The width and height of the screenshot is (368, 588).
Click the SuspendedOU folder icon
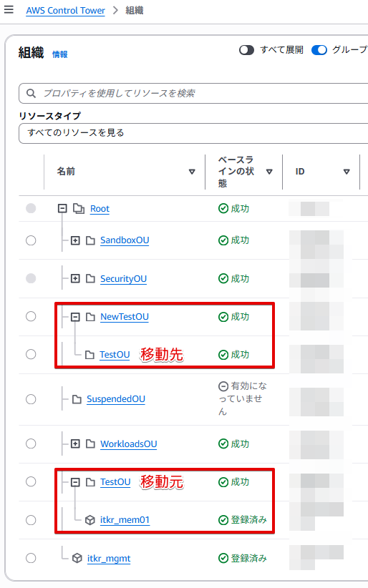point(77,399)
